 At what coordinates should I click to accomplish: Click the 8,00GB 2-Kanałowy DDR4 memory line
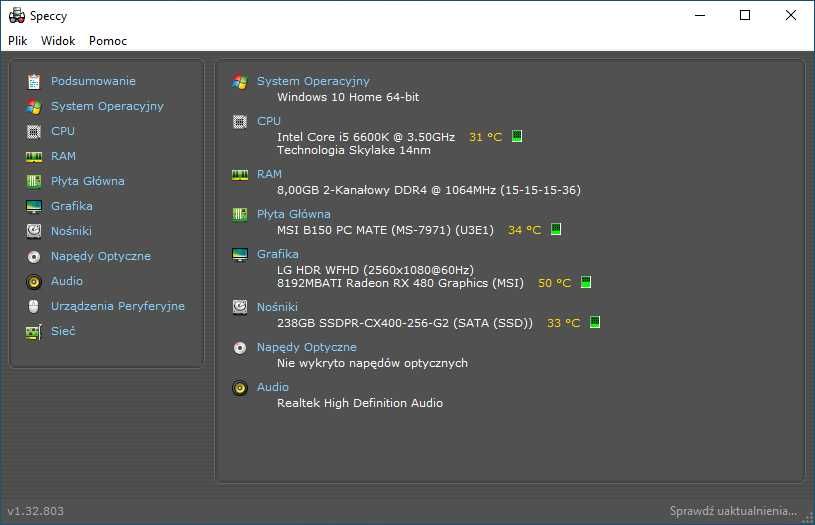pos(429,190)
